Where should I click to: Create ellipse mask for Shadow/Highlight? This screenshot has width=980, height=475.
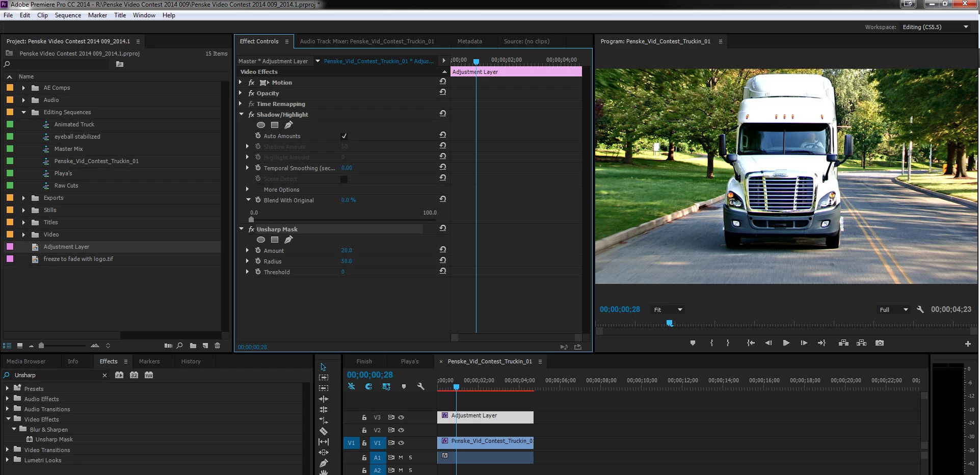click(261, 125)
